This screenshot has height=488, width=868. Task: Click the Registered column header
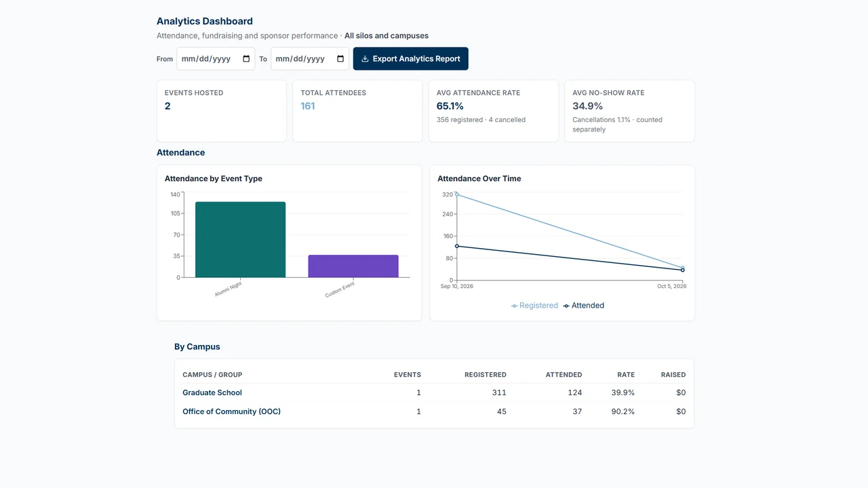[x=486, y=375]
